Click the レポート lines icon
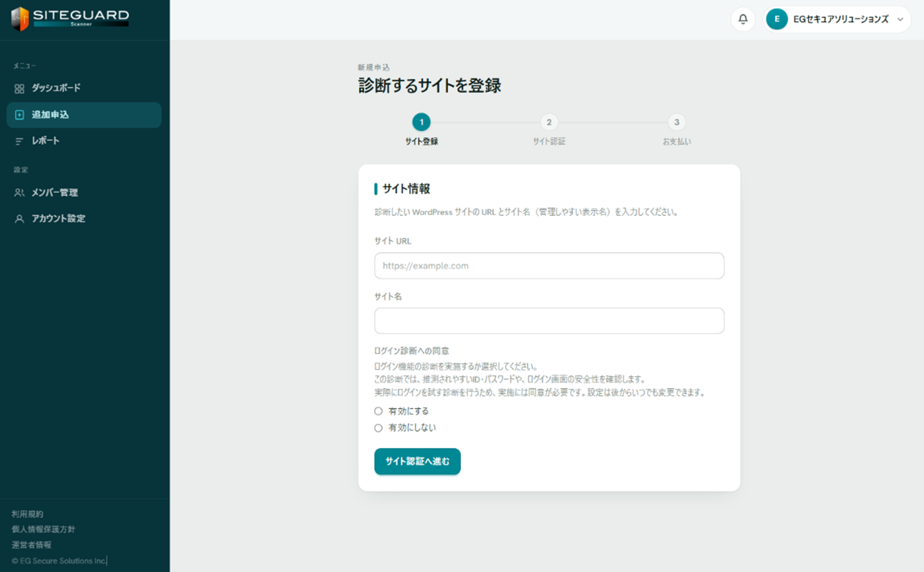Image resolution: width=924 pixels, height=572 pixels. tap(19, 141)
